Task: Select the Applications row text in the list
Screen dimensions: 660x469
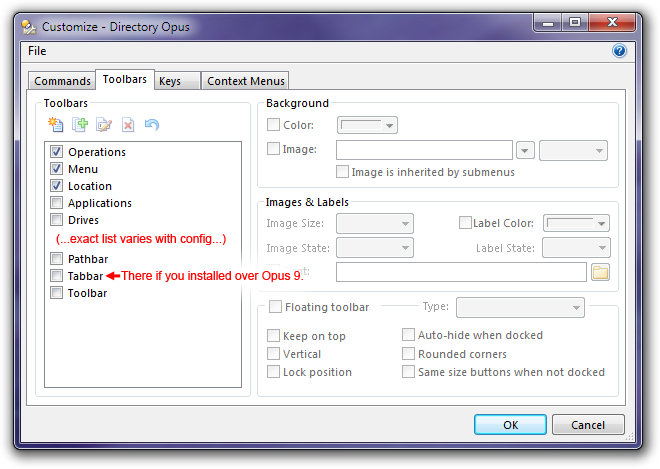Action: click(x=100, y=203)
